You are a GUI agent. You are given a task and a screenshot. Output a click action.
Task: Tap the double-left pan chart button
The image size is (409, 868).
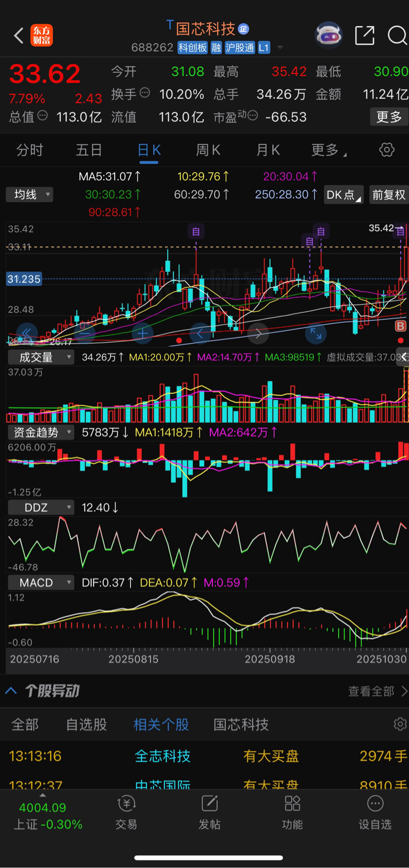point(27,334)
